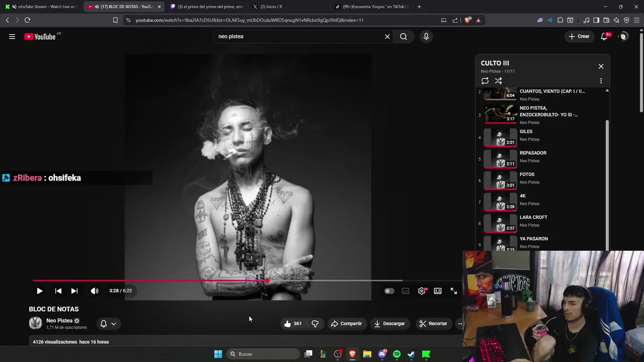Toggle playlist loop
Viewport: 644px width, 362px height.
485,81
